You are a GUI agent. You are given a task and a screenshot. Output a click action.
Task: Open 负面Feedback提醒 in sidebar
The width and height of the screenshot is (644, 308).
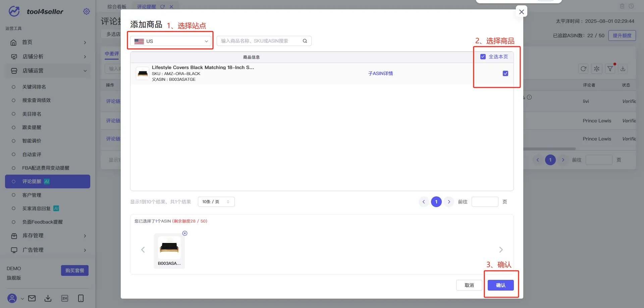click(42, 222)
